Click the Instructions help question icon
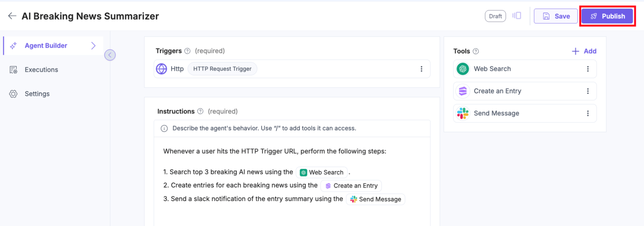This screenshot has width=644, height=226. 200,111
